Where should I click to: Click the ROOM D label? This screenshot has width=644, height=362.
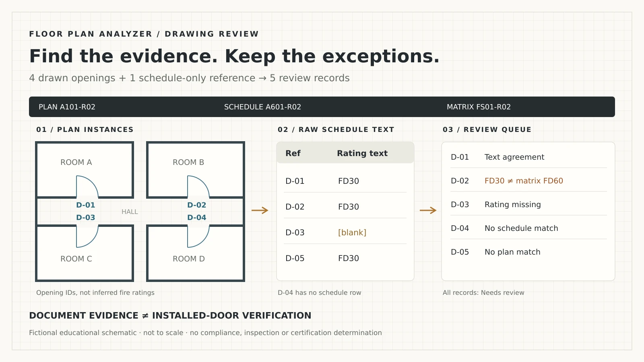click(x=189, y=259)
